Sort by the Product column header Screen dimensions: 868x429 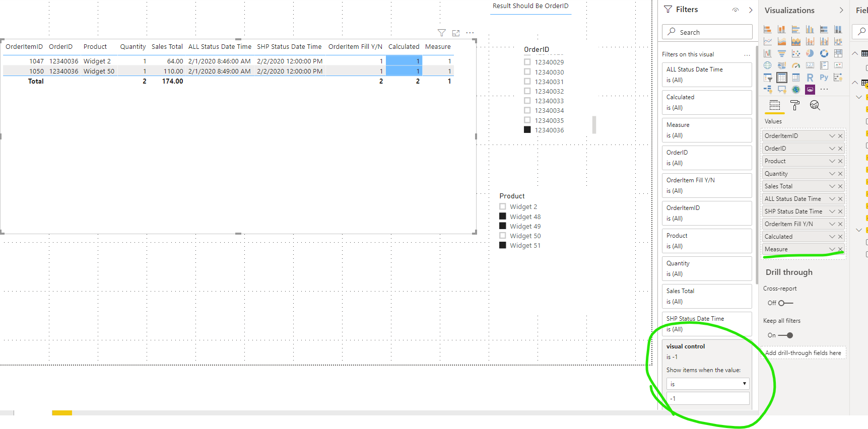[x=95, y=47]
